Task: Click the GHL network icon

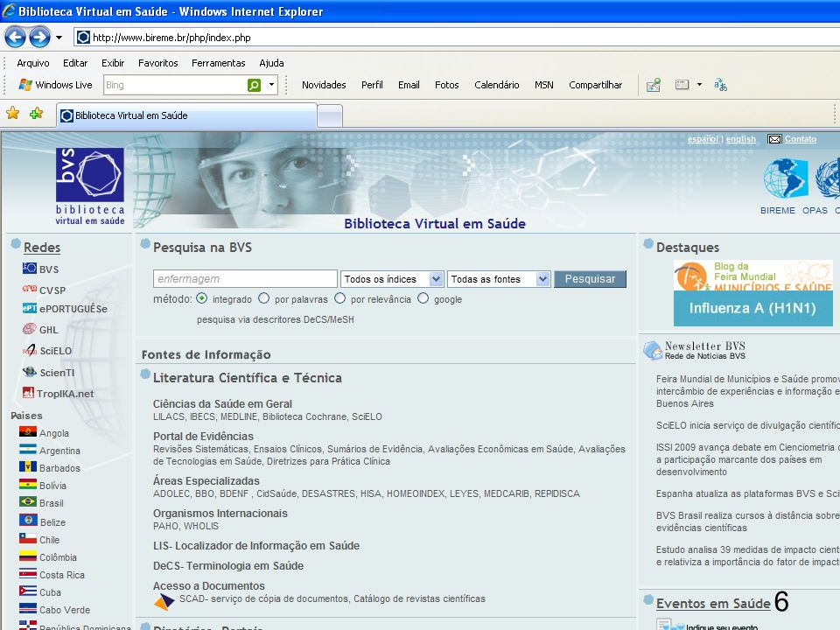Action: [30, 329]
